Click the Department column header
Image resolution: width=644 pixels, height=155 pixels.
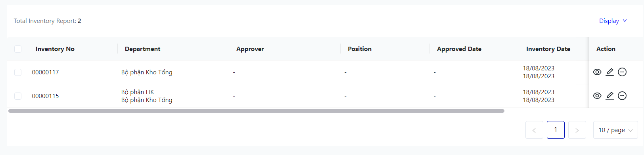pos(143,49)
